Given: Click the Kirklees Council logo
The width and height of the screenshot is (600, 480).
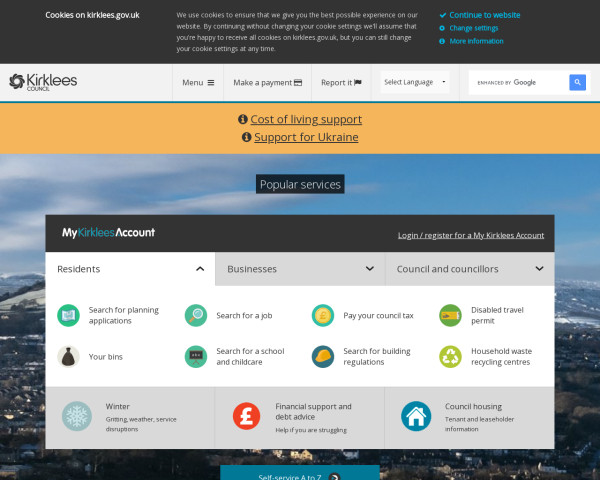Looking at the screenshot, I should (43, 82).
